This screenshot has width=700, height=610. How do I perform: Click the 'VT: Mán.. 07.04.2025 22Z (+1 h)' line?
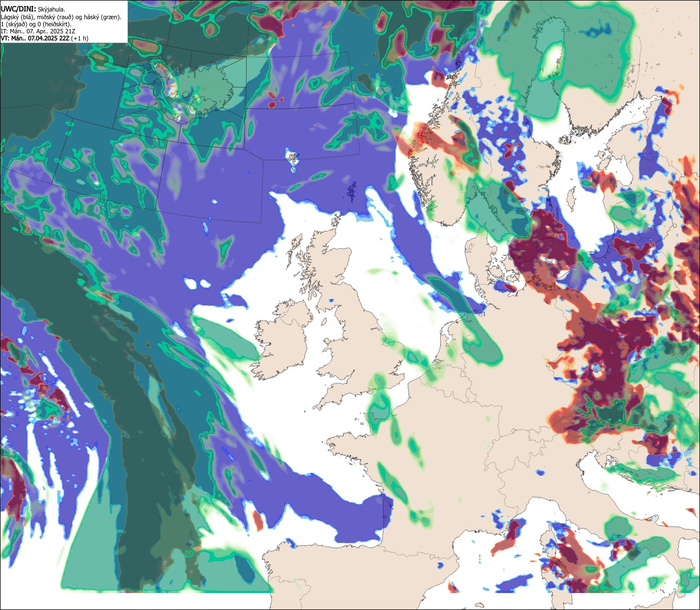pos(45,38)
